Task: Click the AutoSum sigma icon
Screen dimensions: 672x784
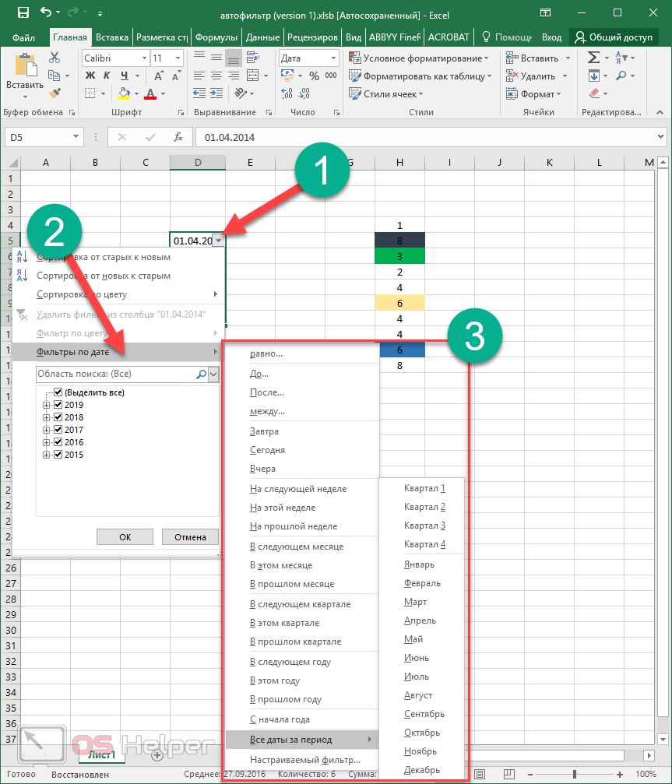Action: click(x=593, y=58)
